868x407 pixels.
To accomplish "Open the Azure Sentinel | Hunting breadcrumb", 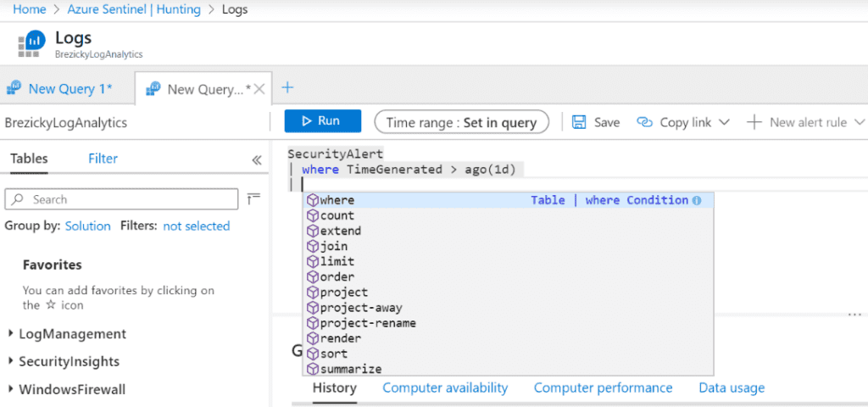I will (x=134, y=8).
